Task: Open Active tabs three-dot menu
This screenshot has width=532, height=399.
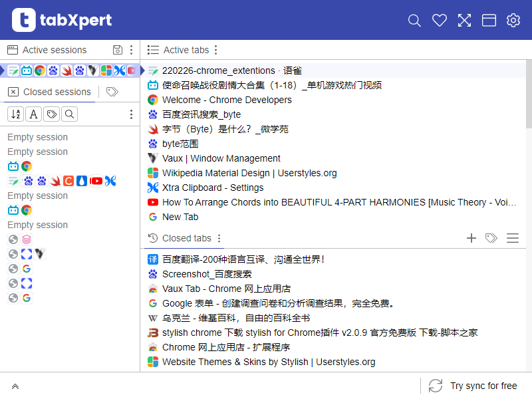Action: click(x=215, y=50)
